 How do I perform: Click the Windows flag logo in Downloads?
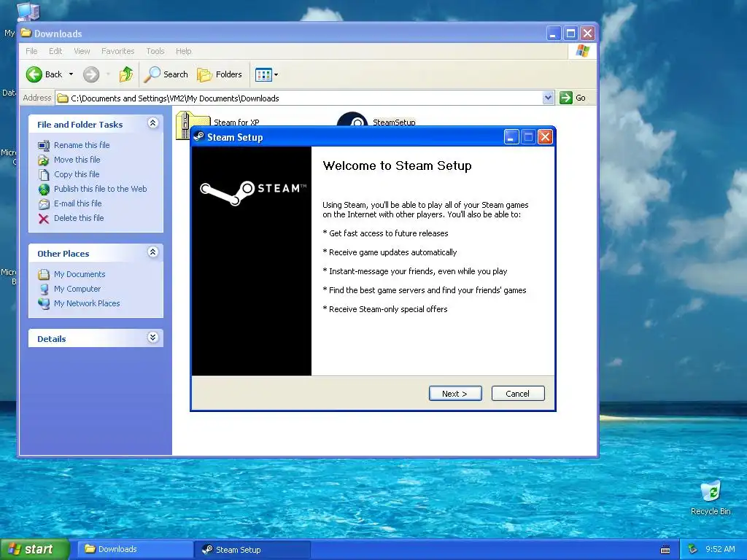(x=582, y=51)
